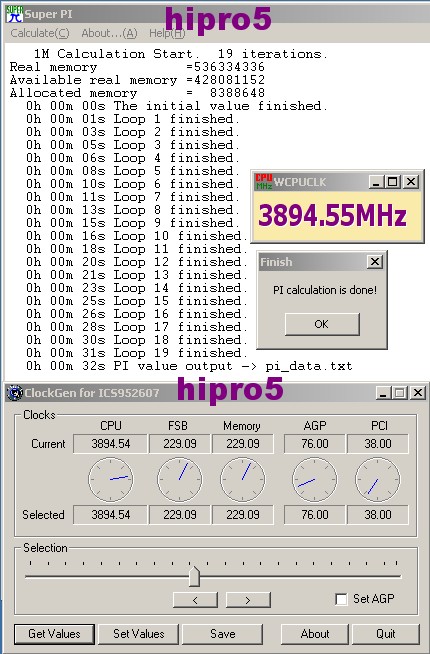Click the WCPUCLK CPU MHz icon

coord(264,181)
